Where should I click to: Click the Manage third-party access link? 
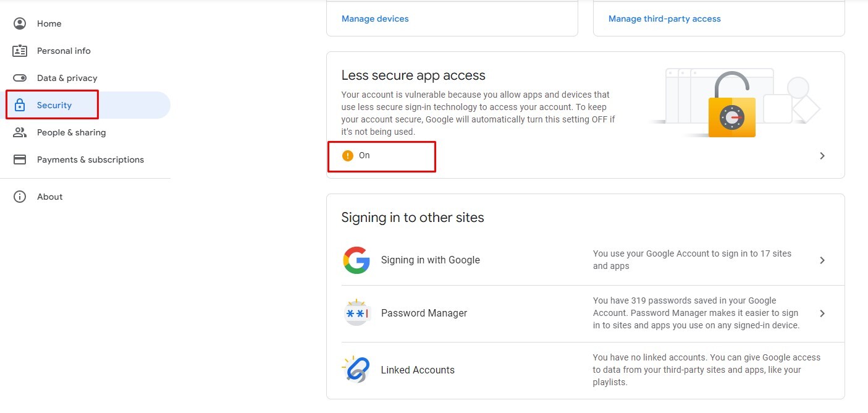(x=664, y=19)
